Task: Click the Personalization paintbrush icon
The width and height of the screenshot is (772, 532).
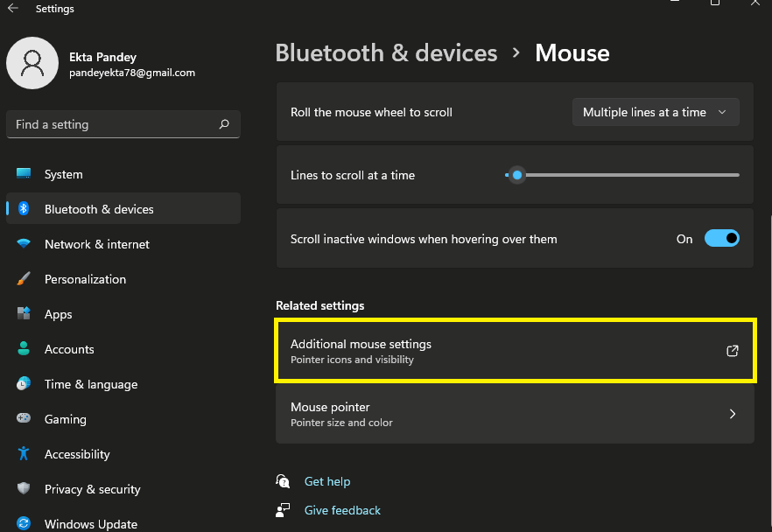Action: (24, 279)
